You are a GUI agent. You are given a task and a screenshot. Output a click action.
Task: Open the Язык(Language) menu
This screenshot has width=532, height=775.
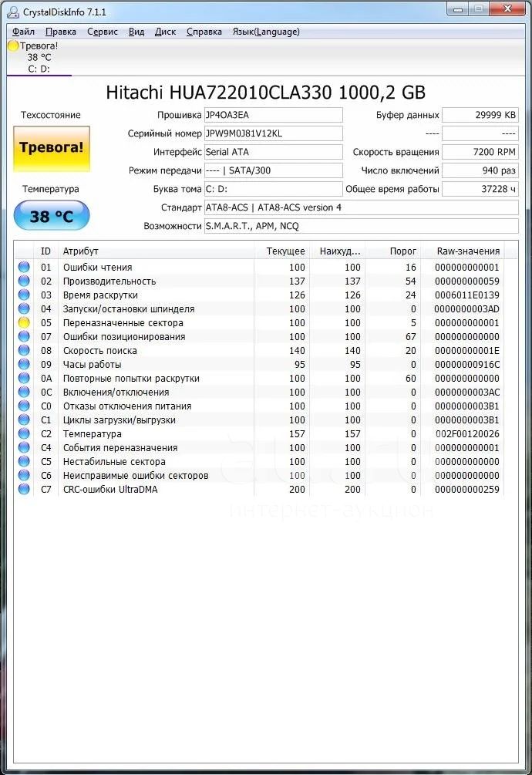[266, 32]
